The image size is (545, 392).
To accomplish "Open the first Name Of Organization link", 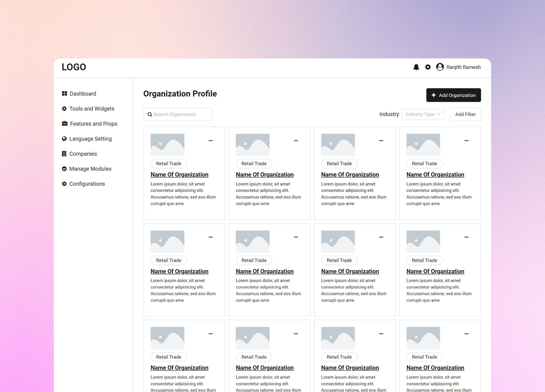I will 179,174.
